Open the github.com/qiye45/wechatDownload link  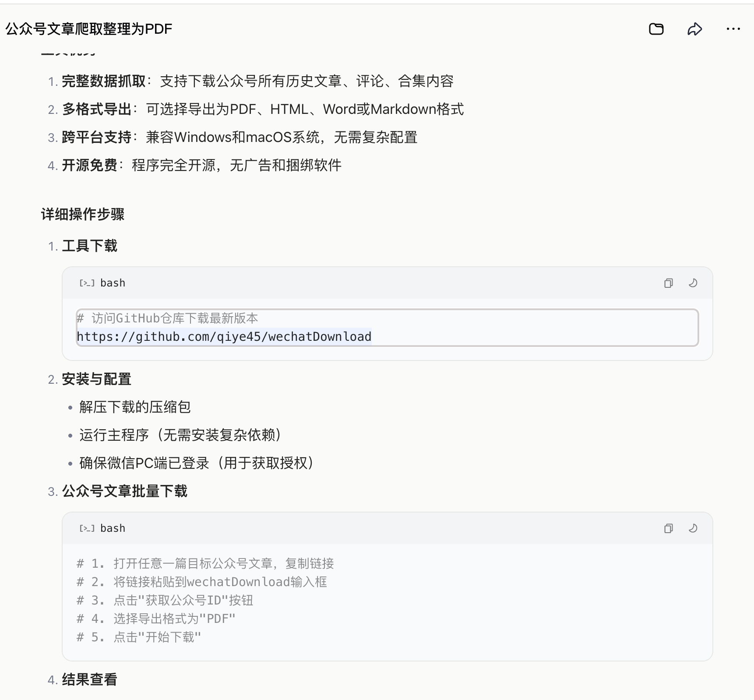(x=224, y=336)
